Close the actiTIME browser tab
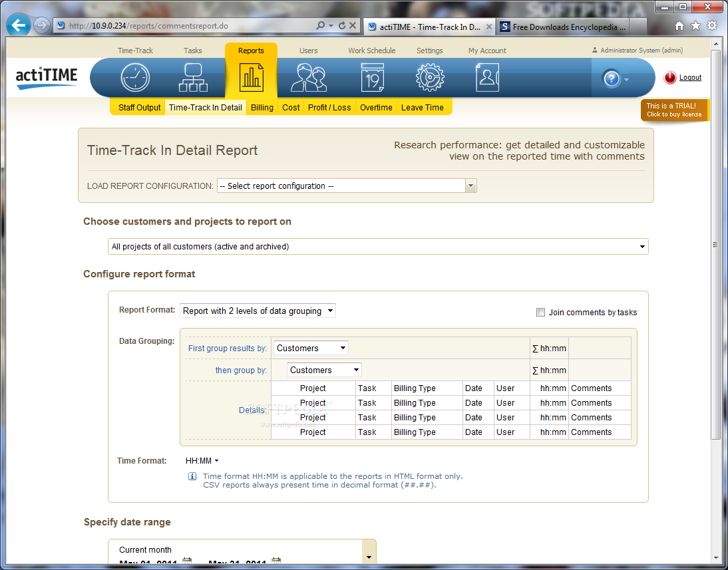The image size is (728, 570). 489,27
